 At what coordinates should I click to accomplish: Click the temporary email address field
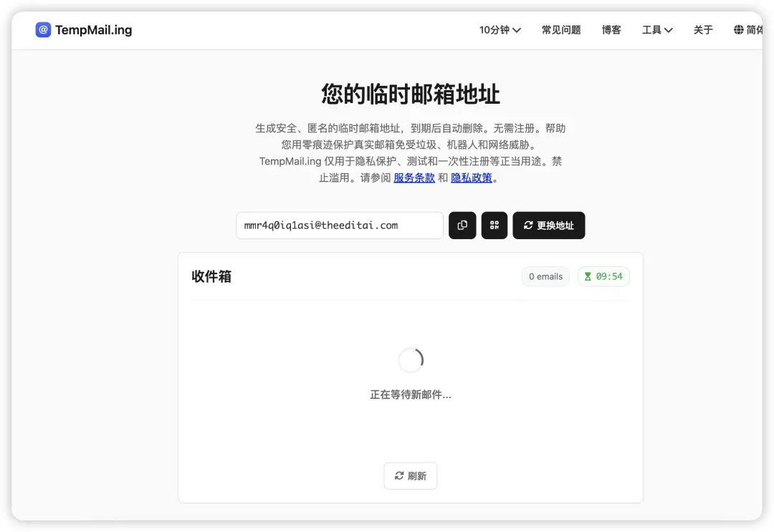coord(340,226)
